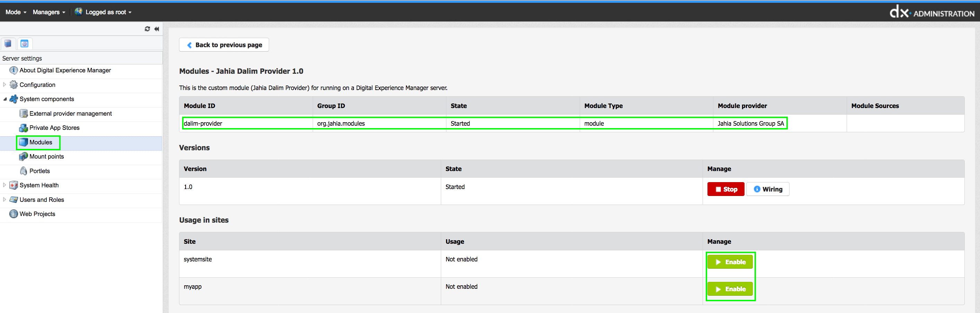Image resolution: width=980 pixels, height=313 pixels.
Task: Open the Mode menu
Action: pyautogui.click(x=16, y=12)
